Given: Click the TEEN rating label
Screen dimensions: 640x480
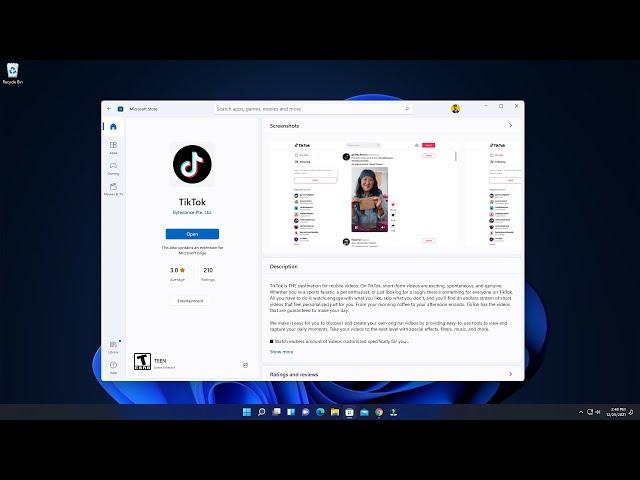Looking at the screenshot, I should click(160, 361).
